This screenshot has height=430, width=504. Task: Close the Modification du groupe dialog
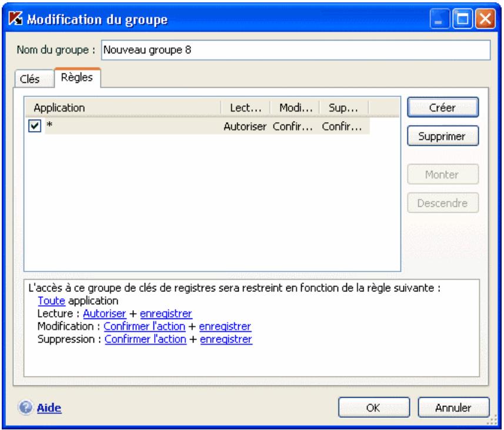485,19
